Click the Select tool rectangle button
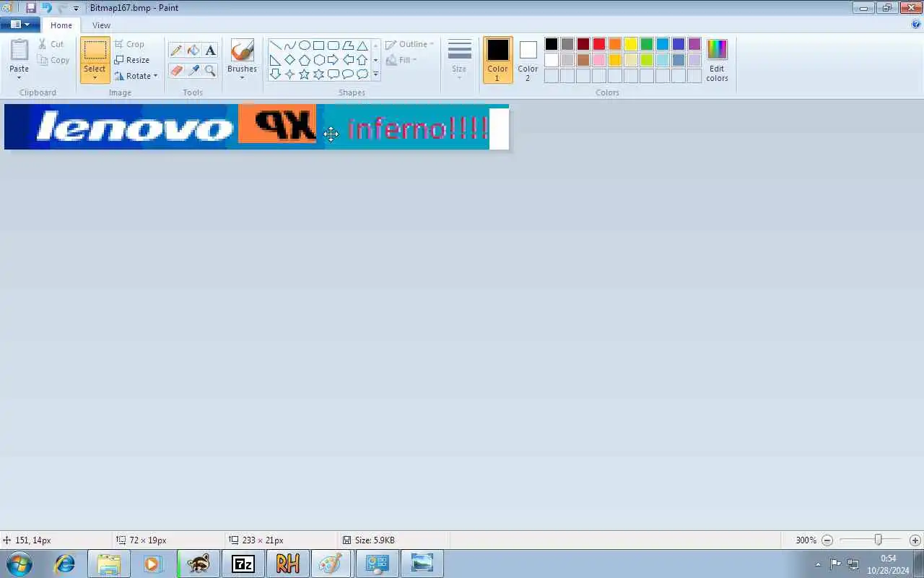924x578 pixels. click(x=95, y=50)
